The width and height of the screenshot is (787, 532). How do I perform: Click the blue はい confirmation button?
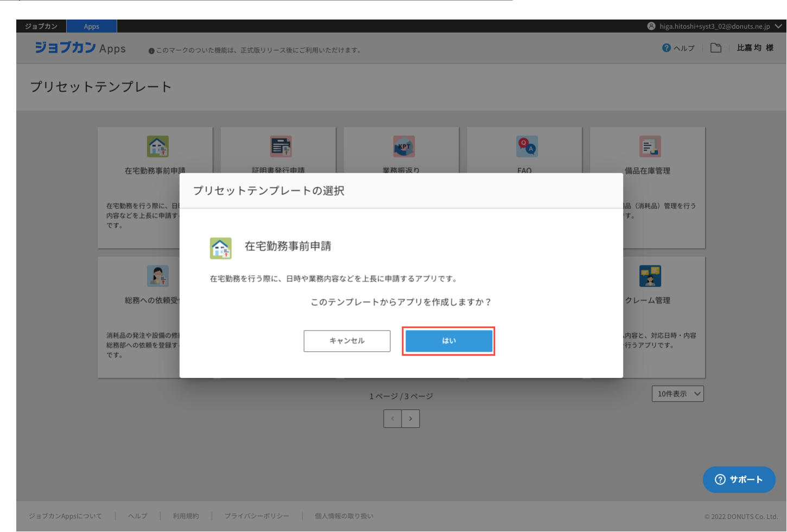pyautogui.click(x=449, y=341)
